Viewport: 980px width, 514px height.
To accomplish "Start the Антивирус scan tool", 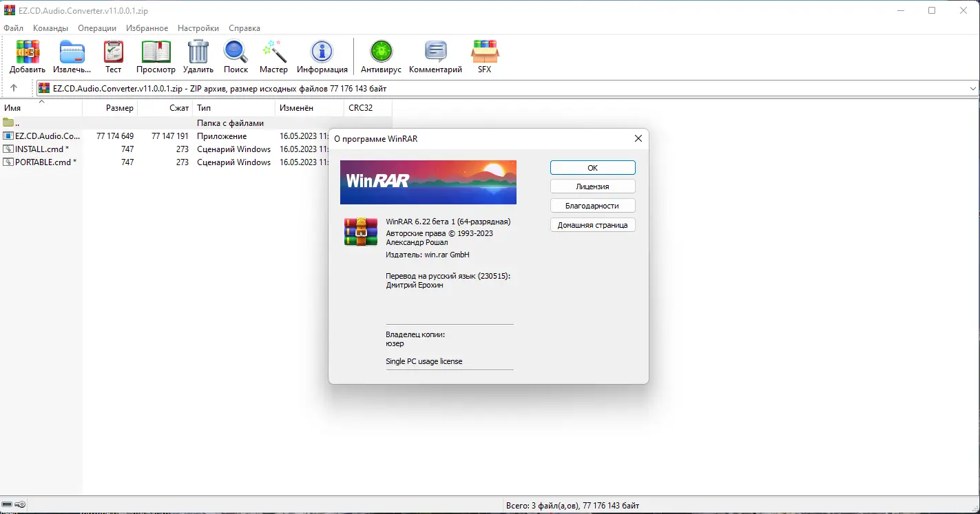I will point(381,52).
